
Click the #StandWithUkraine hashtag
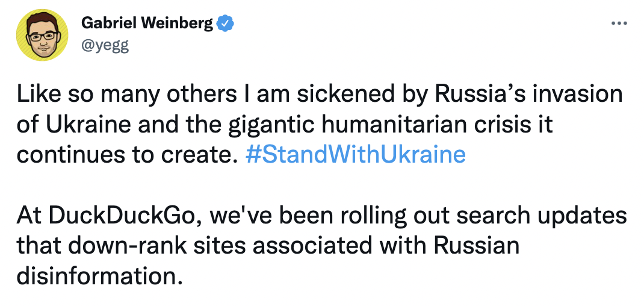tap(355, 155)
